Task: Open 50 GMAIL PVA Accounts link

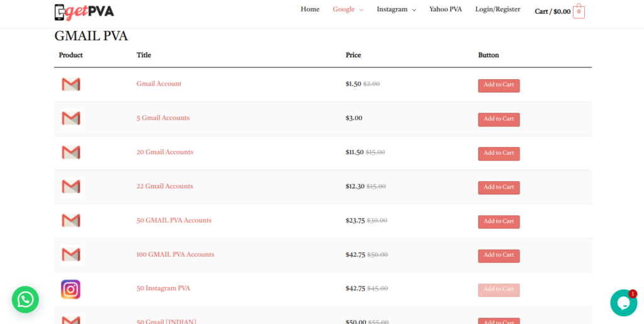Action: click(174, 220)
